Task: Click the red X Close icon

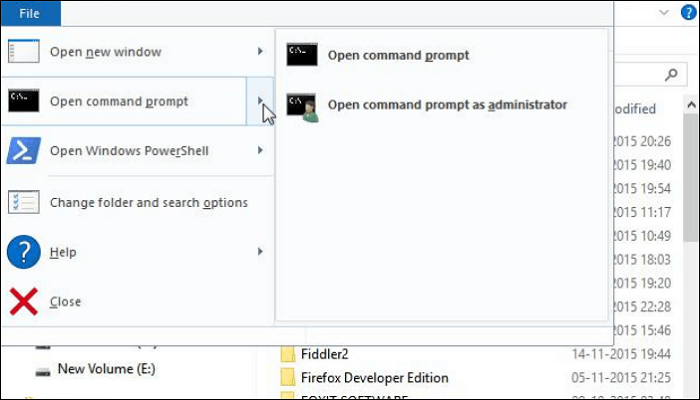Action: 23,301
